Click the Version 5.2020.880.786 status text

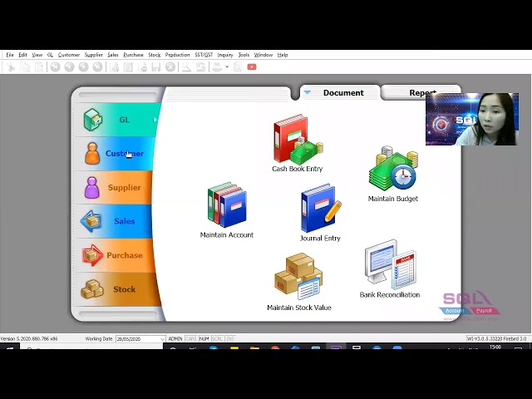click(x=29, y=338)
